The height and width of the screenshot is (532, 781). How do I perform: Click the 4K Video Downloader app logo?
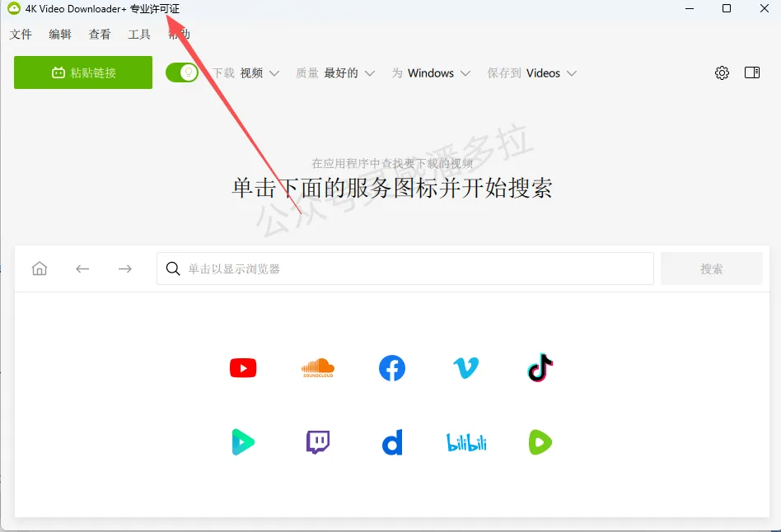click(14, 8)
